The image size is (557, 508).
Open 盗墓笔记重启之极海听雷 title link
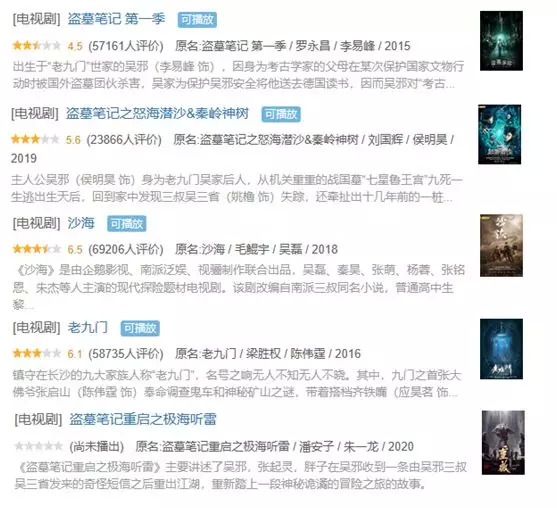(142, 420)
